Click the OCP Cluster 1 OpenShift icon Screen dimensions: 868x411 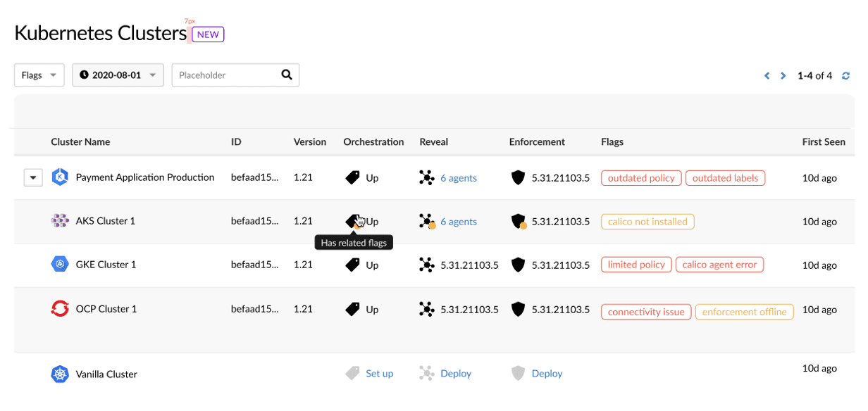60,308
